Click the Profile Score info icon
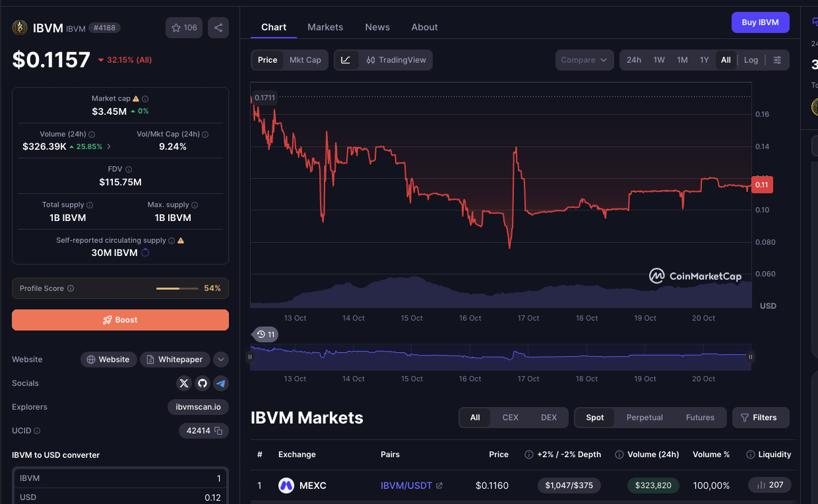Screen dimensions: 818x504 71,288
